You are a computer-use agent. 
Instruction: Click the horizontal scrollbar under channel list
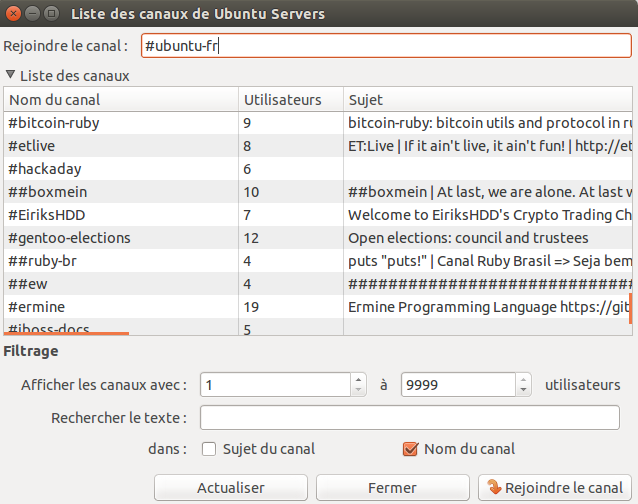point(66,334)
